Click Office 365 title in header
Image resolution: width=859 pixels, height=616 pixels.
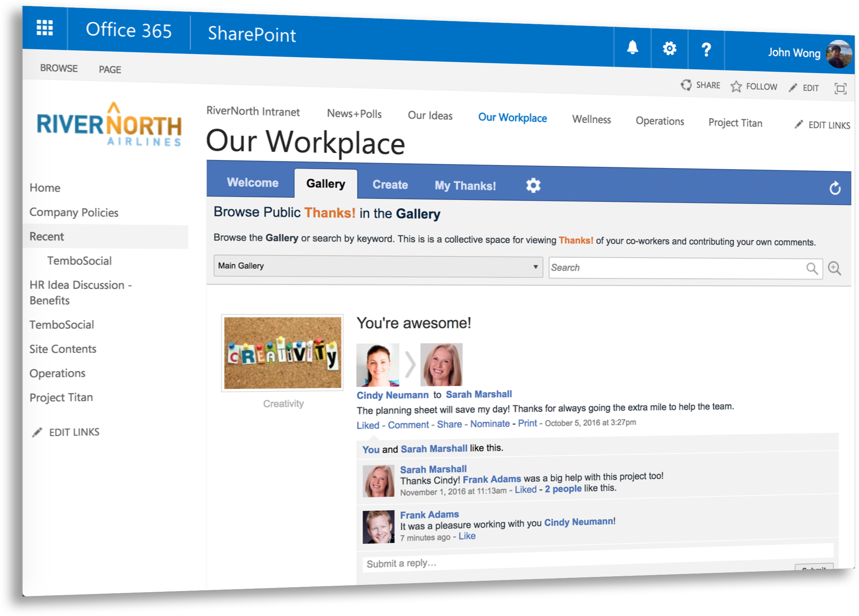pyautogui.click(x=128, y=30)
